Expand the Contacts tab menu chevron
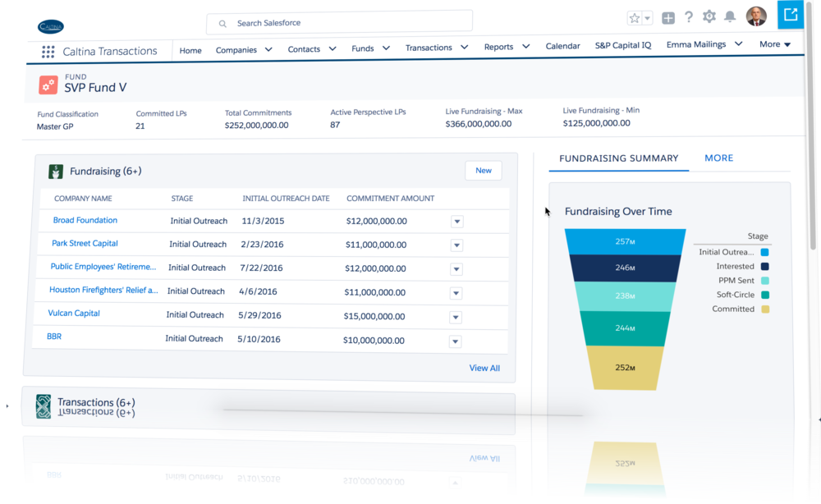Viewport: 821px width, 504px height. (333, 48)
